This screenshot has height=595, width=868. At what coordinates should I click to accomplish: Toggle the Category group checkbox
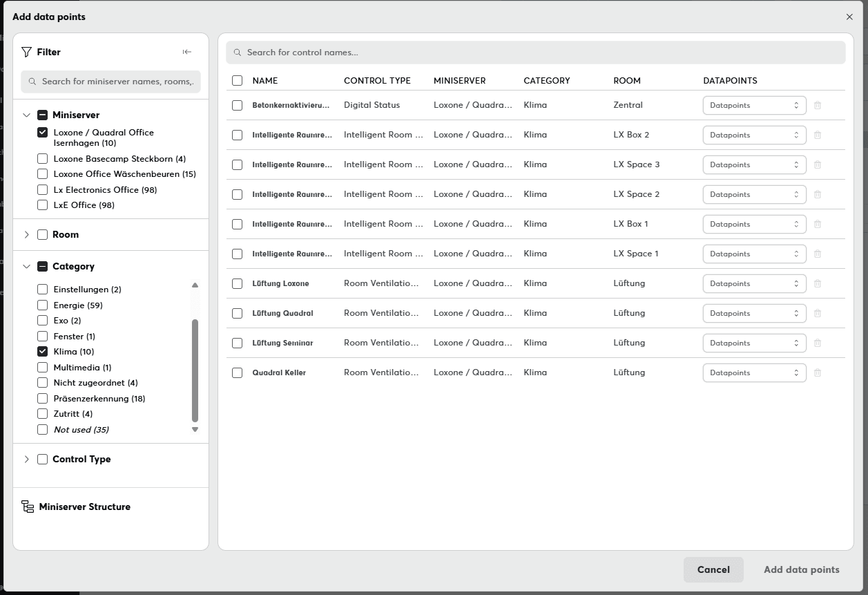click(43, 267)
